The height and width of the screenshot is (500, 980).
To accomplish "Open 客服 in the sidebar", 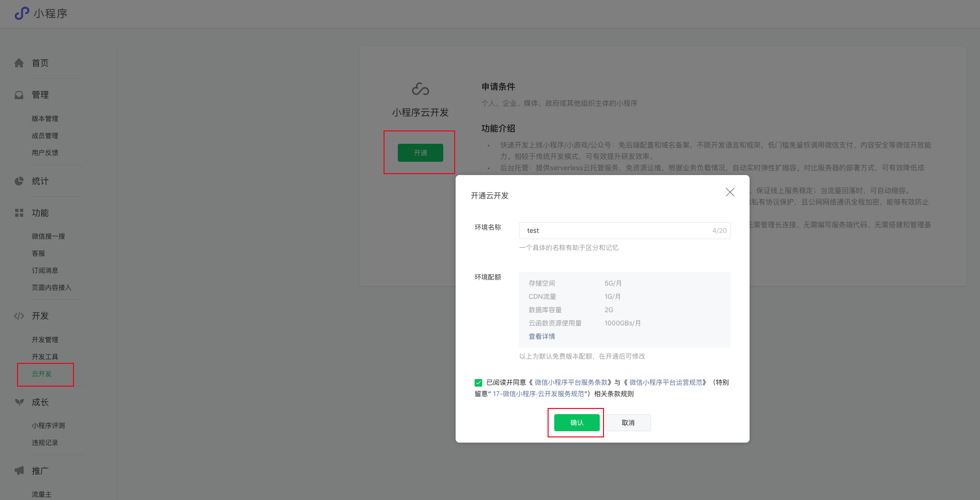I will click(38, 253).
